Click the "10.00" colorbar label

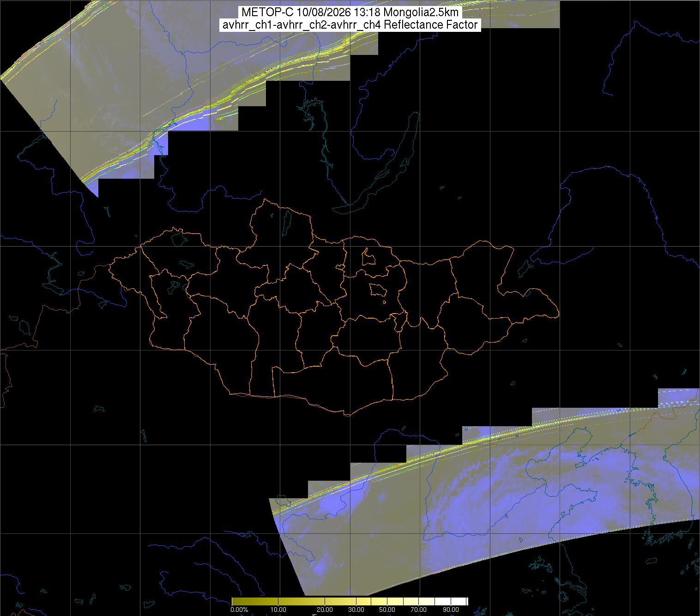[279, 610]
